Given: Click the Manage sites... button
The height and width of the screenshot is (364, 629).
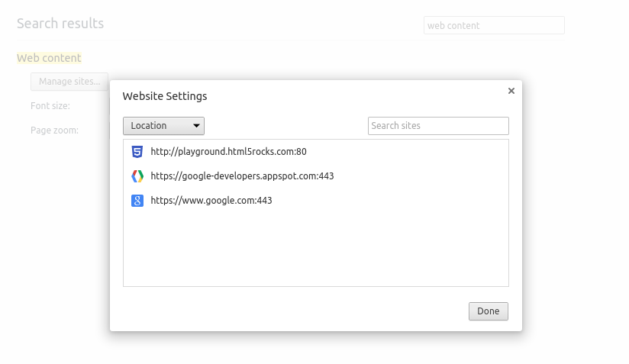Looking at the screenshot, I should 69,82.
